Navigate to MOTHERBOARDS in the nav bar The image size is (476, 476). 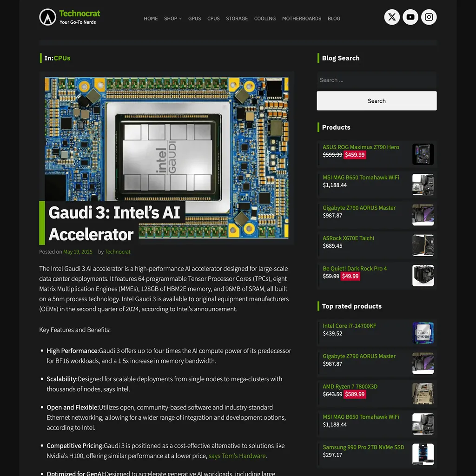(x=302, y=19)
